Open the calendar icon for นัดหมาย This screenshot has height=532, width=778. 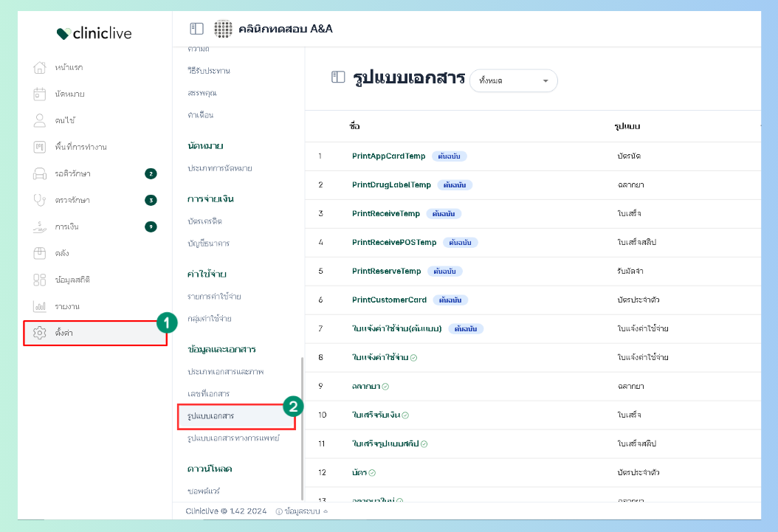tap(40, 94)
